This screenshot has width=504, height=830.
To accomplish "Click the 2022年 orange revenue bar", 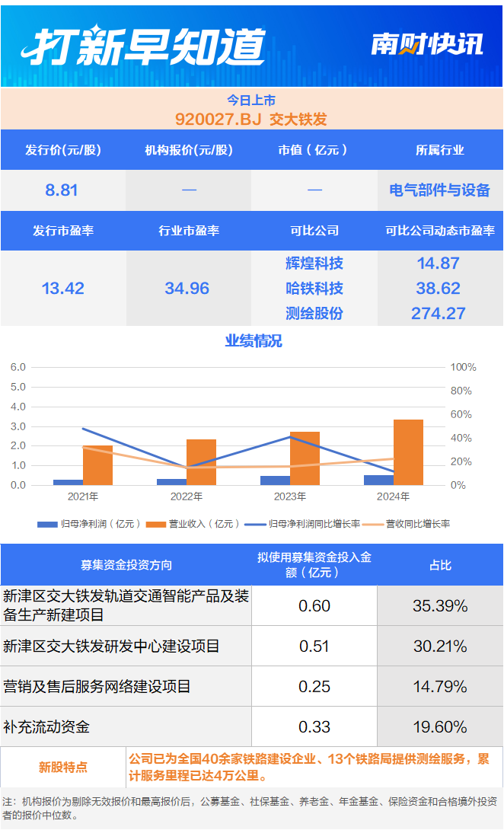I will click(x=201, y=462).
